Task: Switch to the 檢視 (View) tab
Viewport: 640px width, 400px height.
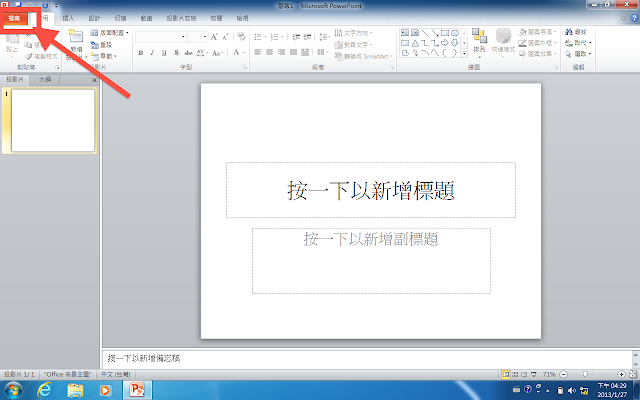Action: coord(242,18)
